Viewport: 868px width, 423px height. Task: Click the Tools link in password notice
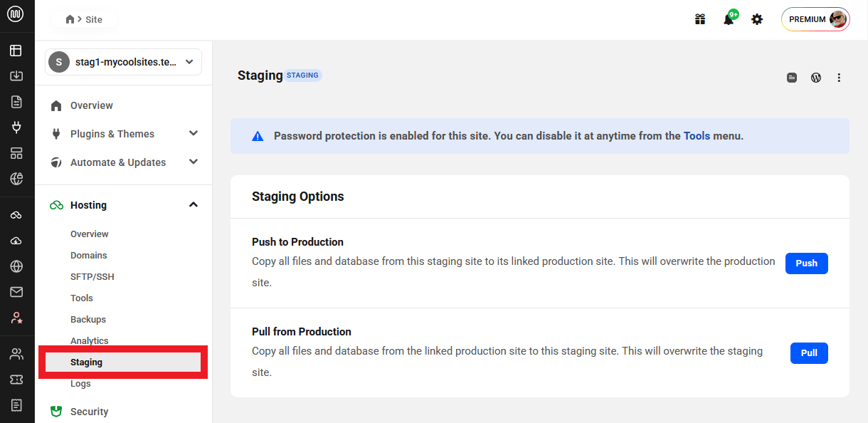pos(697,136)
